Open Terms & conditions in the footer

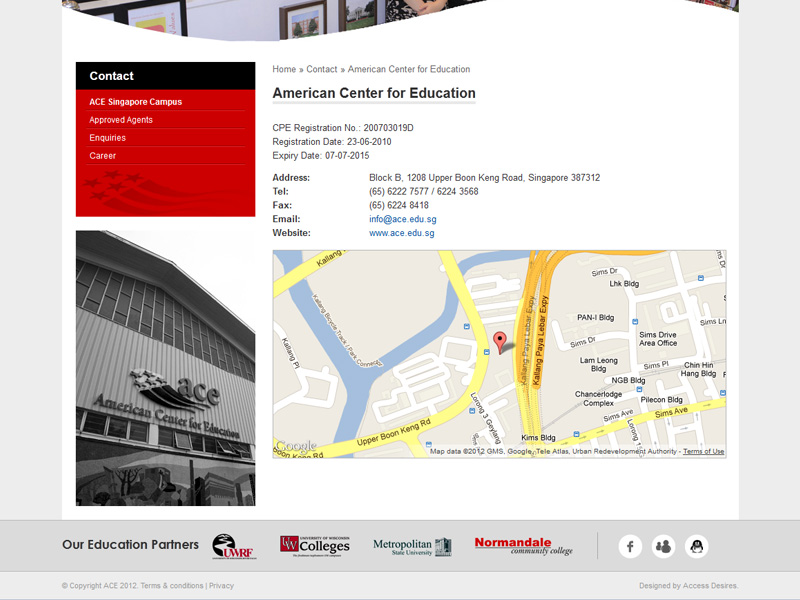(171, 586)
